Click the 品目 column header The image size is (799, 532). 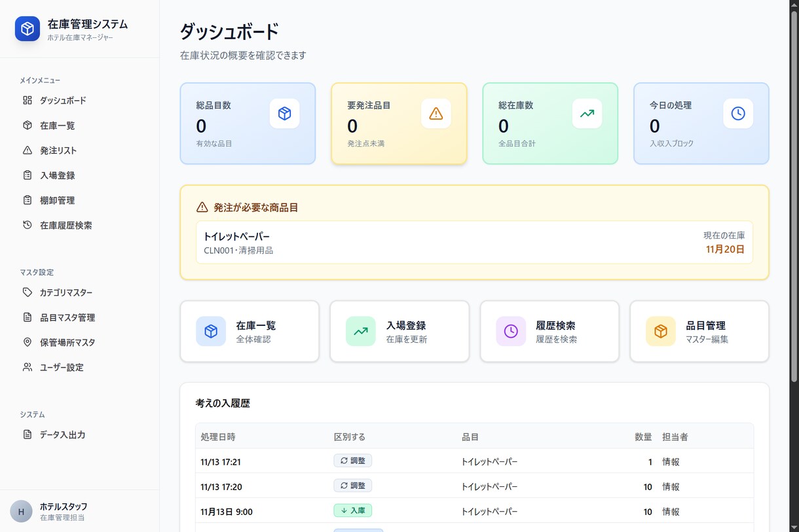pos(470,436)
